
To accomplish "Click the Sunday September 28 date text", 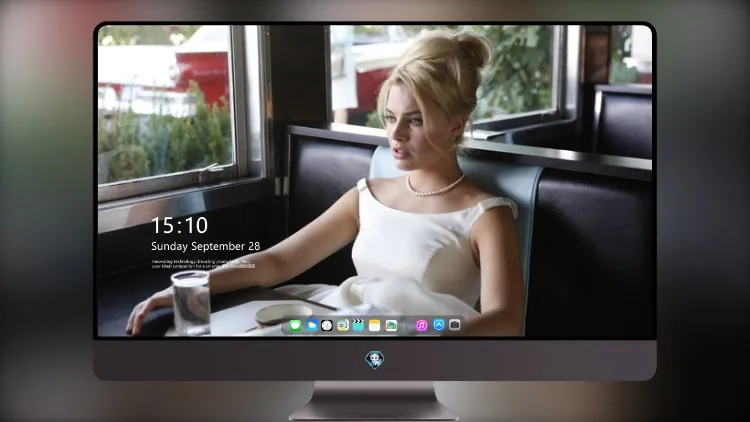I will [x=206, y=246].
